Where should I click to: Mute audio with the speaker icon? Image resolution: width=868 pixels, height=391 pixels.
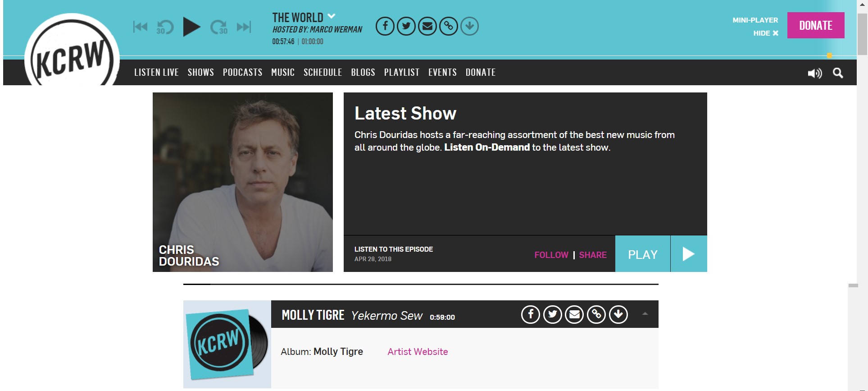[815, 73]
